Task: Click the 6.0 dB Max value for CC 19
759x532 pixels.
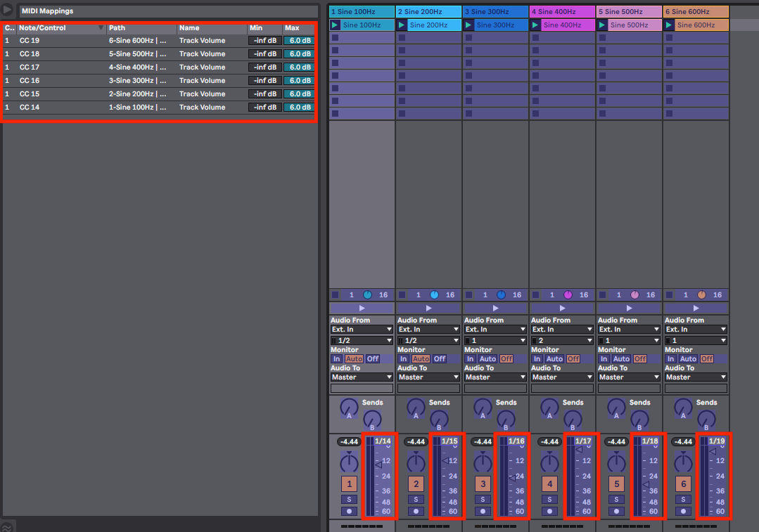Action: (300, 41)
